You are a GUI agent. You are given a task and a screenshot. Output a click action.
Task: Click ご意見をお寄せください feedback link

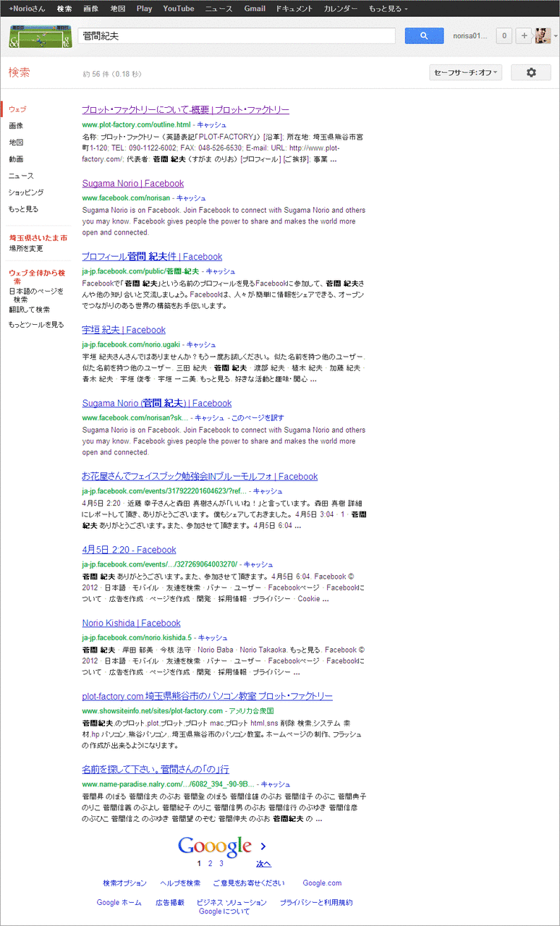coord(249,883)
